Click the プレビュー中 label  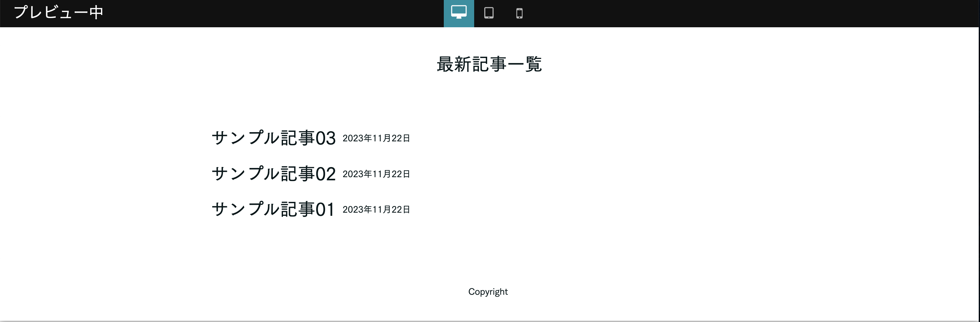(59, 13)
